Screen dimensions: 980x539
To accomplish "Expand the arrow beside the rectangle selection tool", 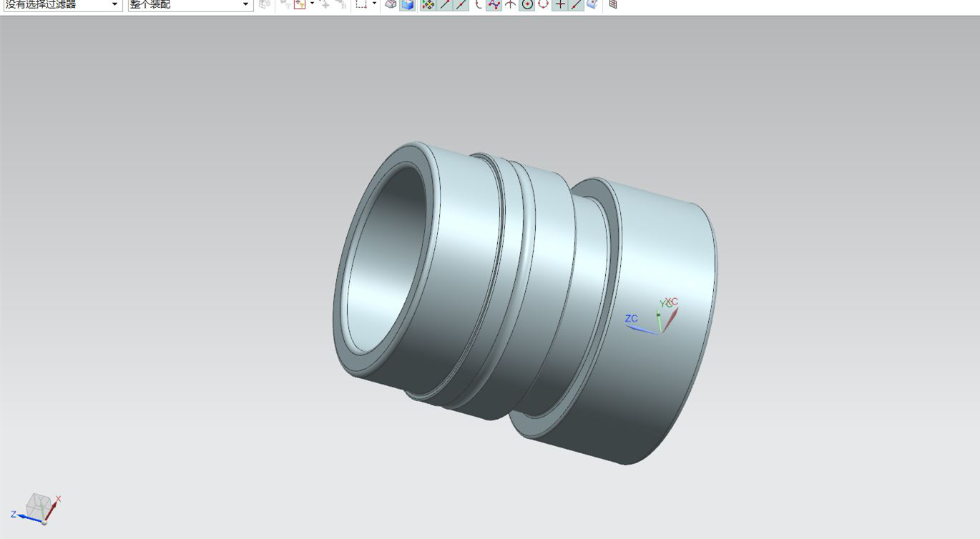I will coord(374,4).
